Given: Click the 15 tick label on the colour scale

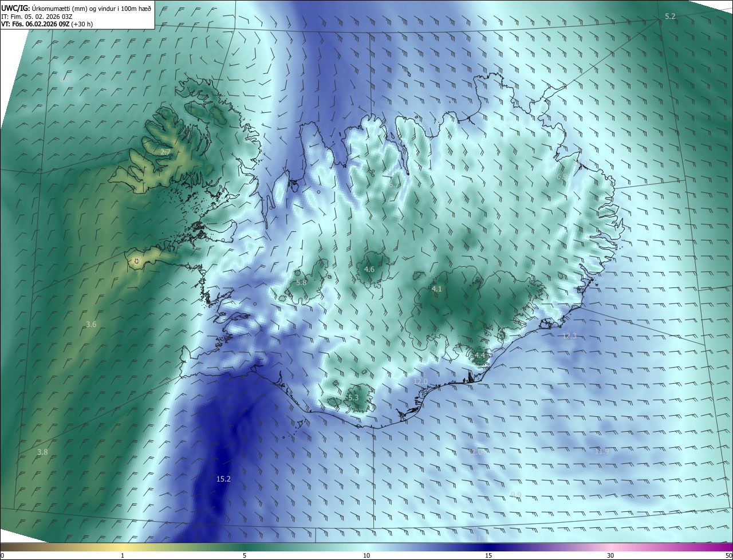Looking at the screenshot, I should 488,555.
